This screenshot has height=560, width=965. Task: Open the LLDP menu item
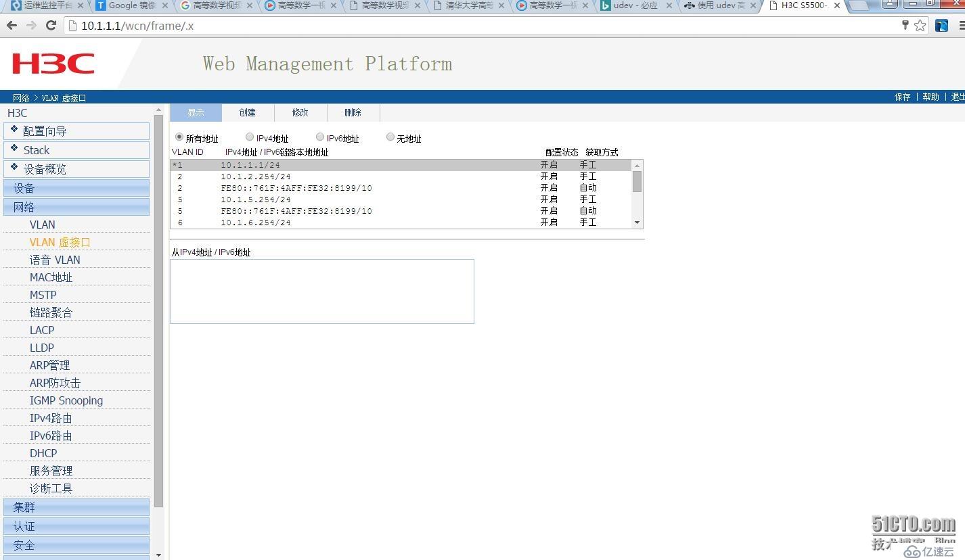[42, 348]
